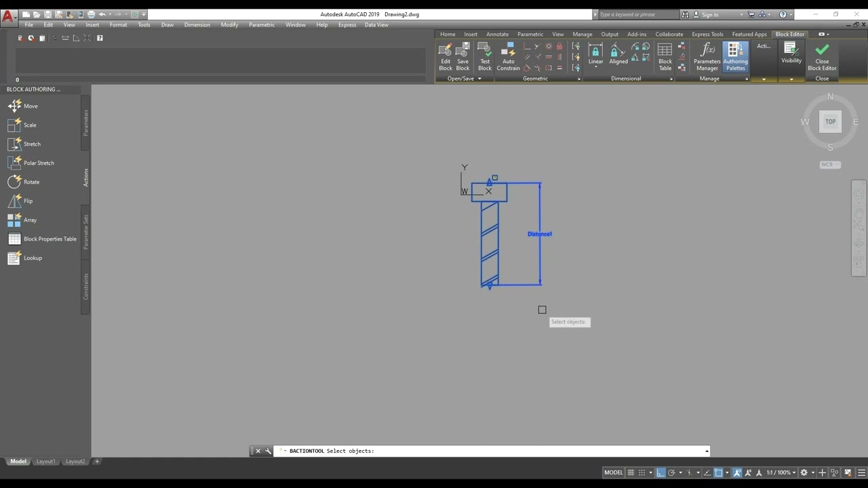The height and width of the screenshot is (488, 868).
Task: Toggle MODEL space button in status bar
Action: [613, 472]
